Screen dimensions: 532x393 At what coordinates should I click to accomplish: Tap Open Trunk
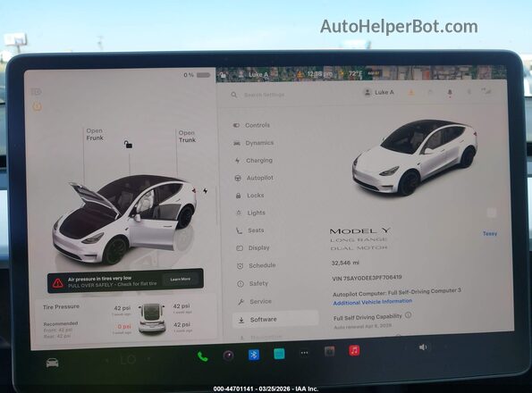(x=187, y=136)
